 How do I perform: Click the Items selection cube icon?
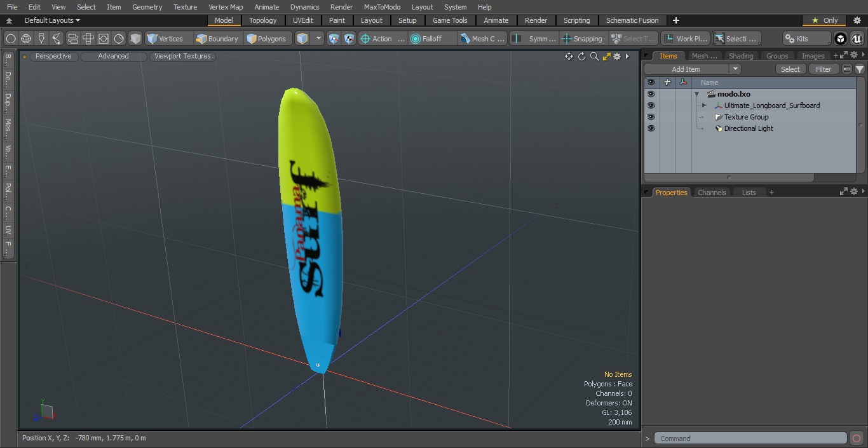coord(302,39)
